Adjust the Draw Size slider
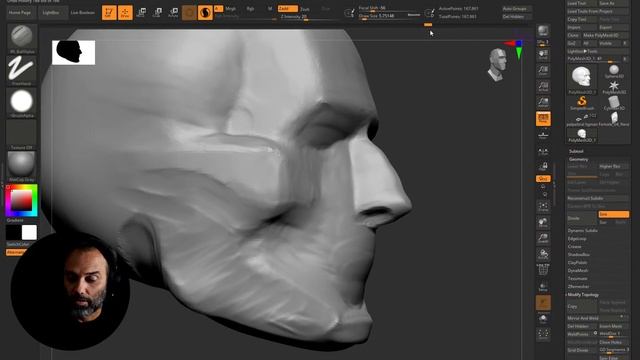Image resolution: width=640 pixels, height=360 pixels. click(x=389, y=16)
